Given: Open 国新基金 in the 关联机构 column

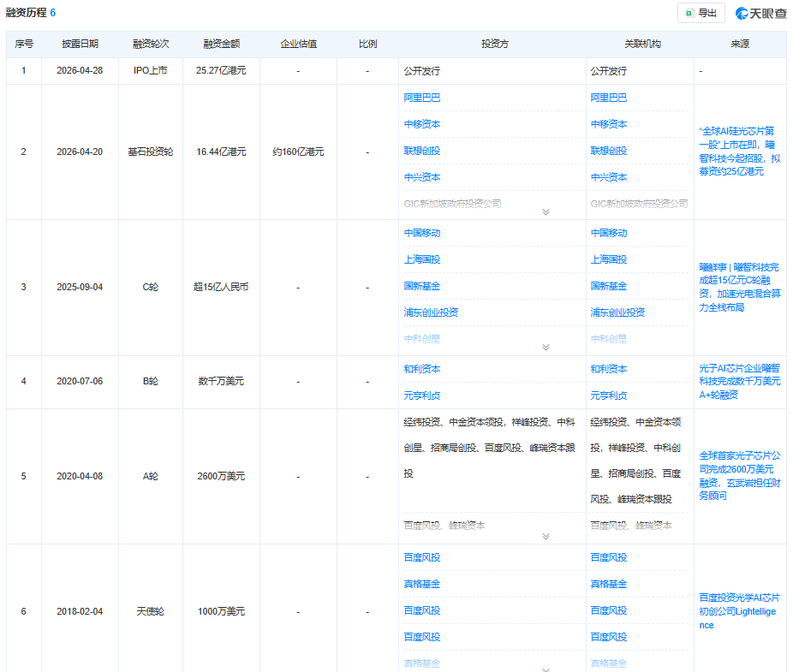Looking at the screenshot, I should click(x=608, y=286).
